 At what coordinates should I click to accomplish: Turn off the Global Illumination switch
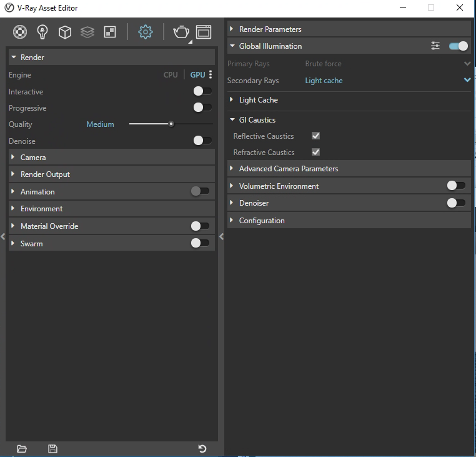point(459,46)
